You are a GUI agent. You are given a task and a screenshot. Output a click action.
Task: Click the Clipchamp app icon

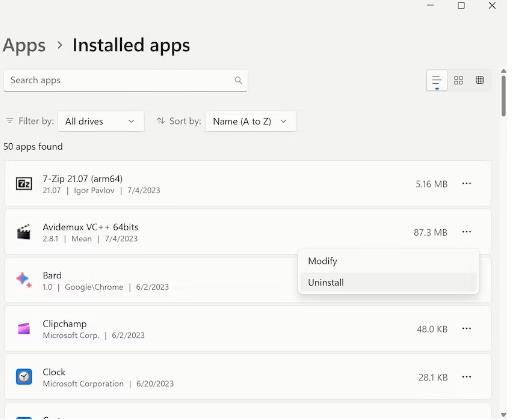pos(24,329)
